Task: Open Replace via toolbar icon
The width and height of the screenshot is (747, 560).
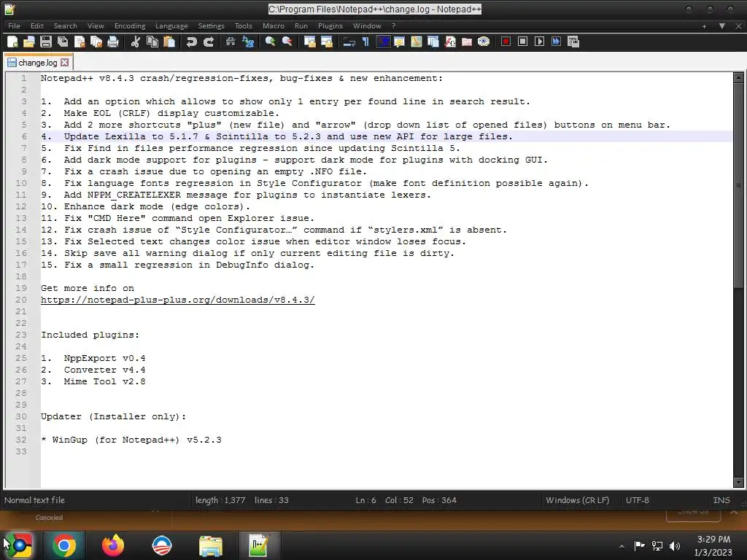Action: (248, 42)
